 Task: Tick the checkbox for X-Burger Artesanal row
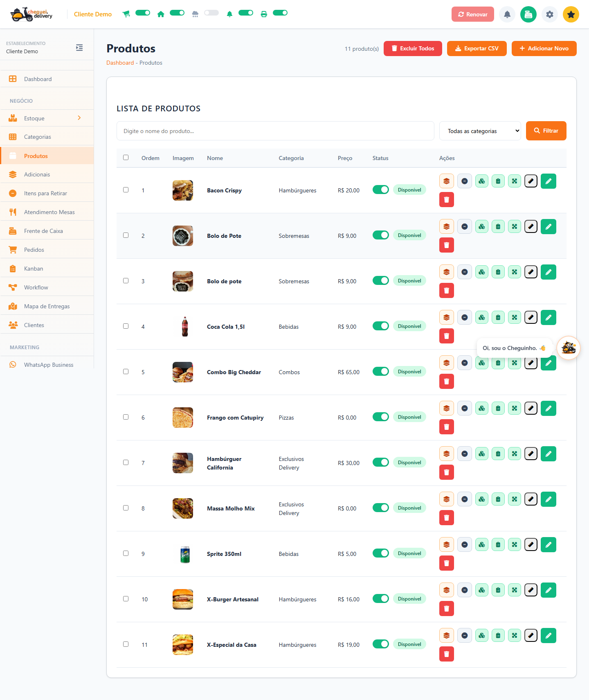[126, 598]
